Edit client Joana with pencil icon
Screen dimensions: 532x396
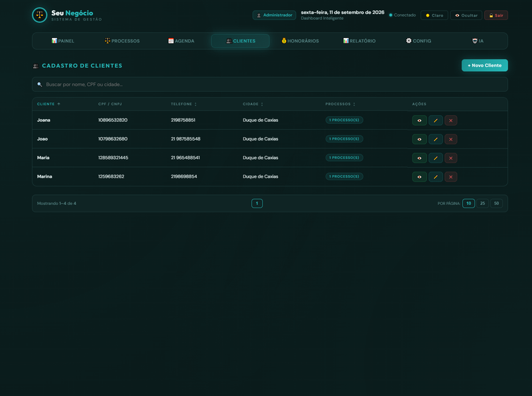[436, 120]
